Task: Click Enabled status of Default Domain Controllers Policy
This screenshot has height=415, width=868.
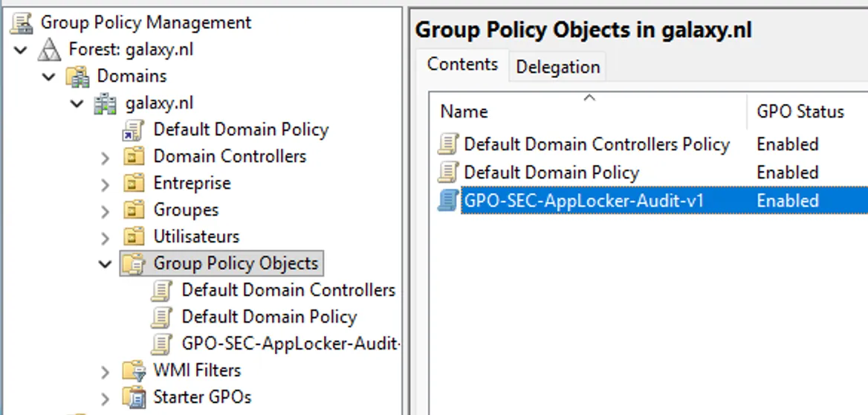Action: pyautogui.click(x=788, y=144)
